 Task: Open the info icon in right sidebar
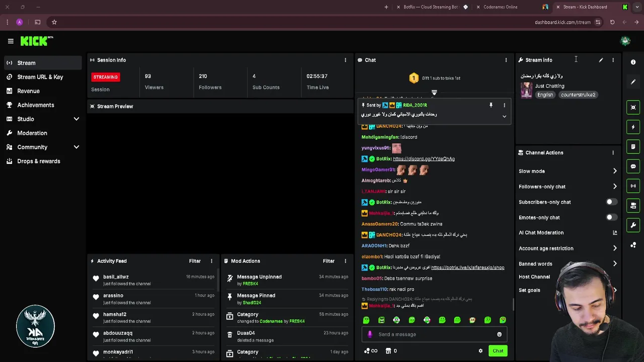point(633,62)
